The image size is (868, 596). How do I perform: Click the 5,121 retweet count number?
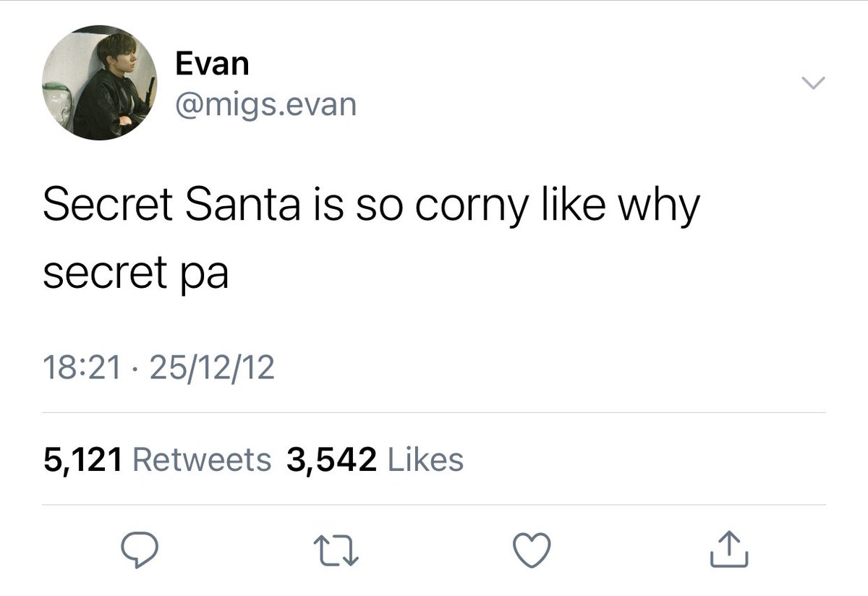[x=82, y=459]
